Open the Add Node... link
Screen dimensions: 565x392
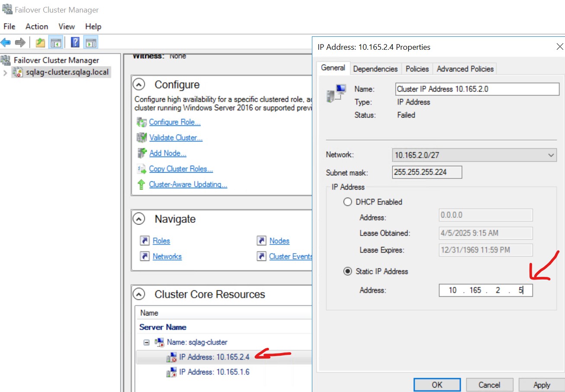(168, 153)
